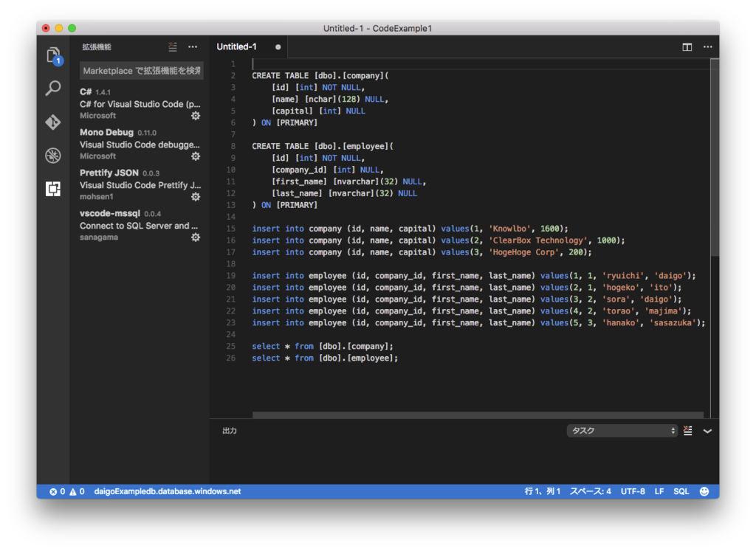Open the Debug view icon
Image resolution: width=756 pixels, height=551 pixels.
tap(53, 155)
